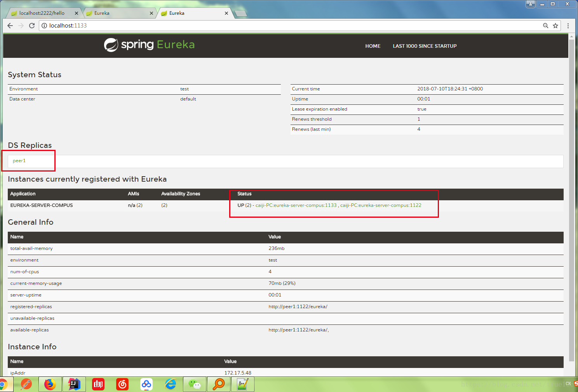This screenshot has height=392, width=578.
Task: Close the middle Eureka tab
Action: point(151,13)
